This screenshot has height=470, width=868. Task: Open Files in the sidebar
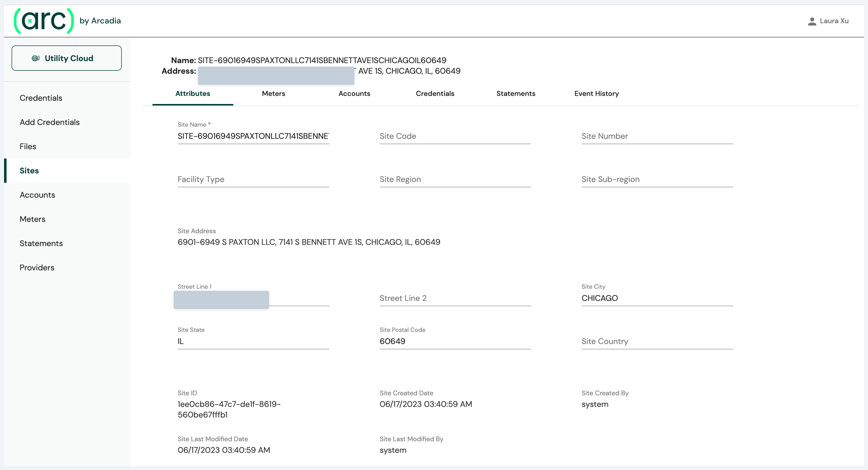[28, 147]
